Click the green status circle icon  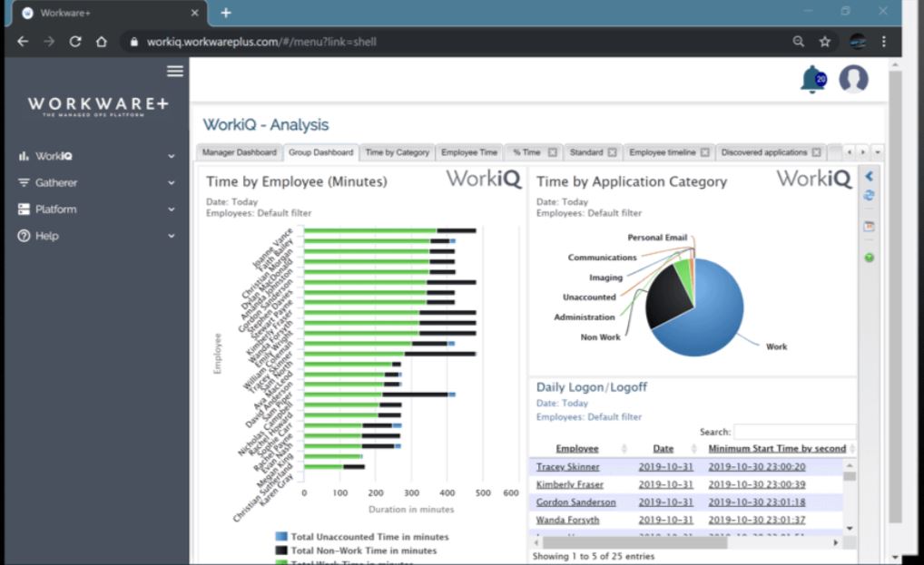point(870,258)
